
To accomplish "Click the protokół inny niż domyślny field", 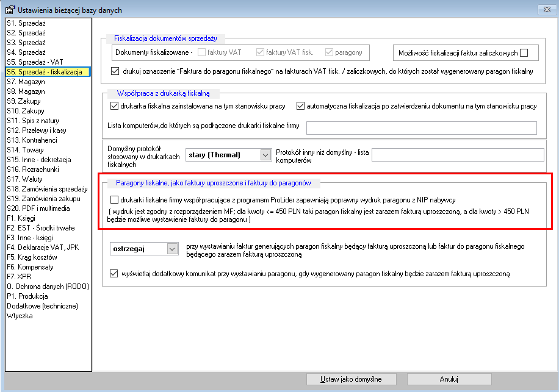I will tap(458, 155).
